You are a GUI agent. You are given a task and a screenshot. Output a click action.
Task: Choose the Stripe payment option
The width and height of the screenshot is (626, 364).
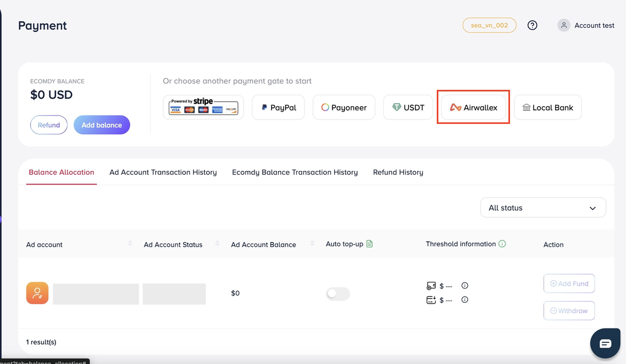point(203,107)
